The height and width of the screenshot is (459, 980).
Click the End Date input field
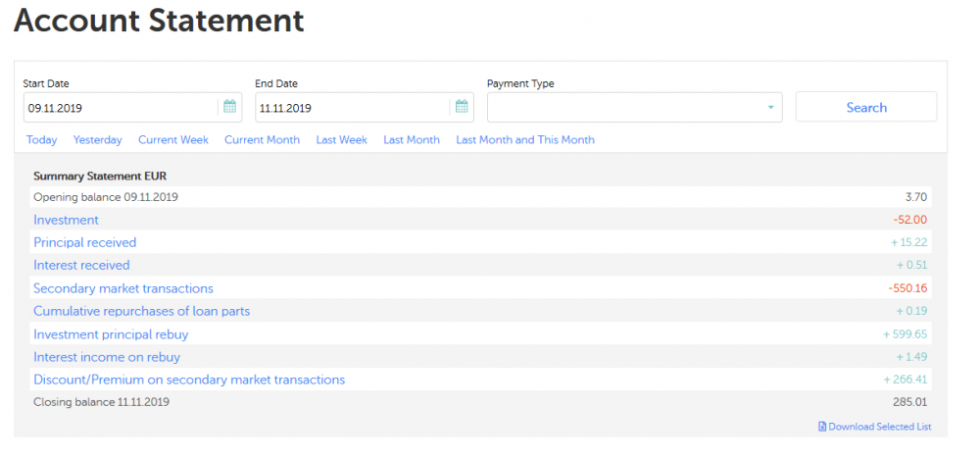click(x=352, y=107)
